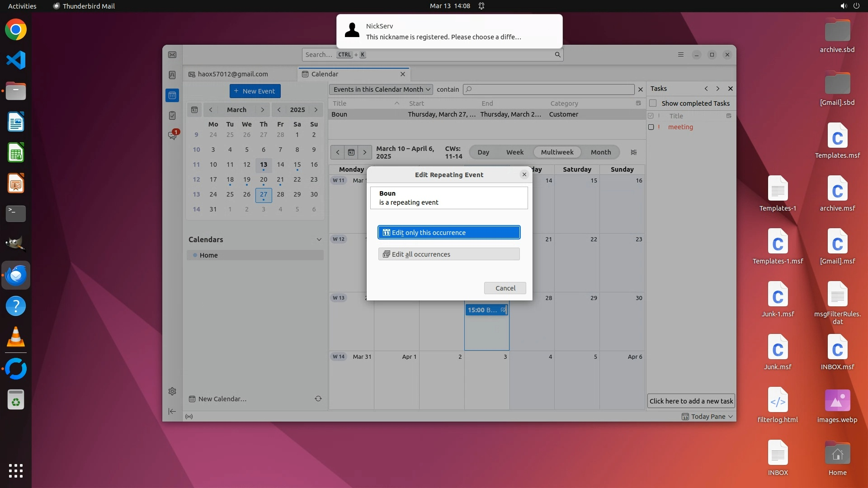Screen dimensions: 868x488
Task: Select the Month view tab
Action: 600,152
